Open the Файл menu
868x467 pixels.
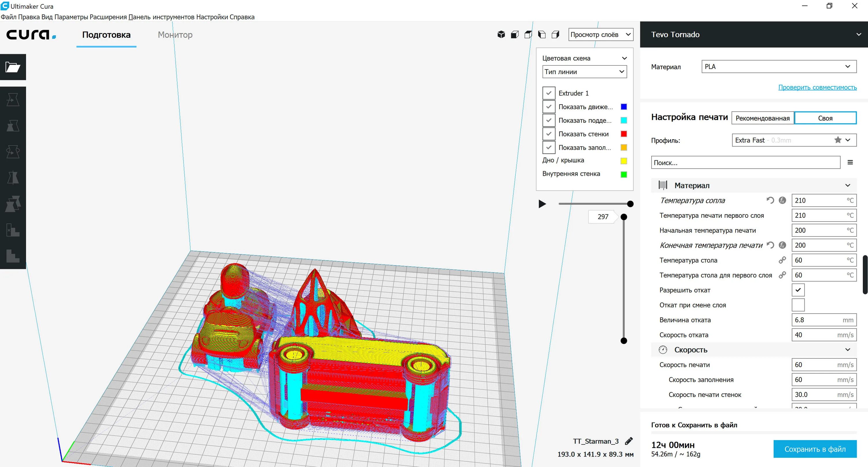[8, 17]
